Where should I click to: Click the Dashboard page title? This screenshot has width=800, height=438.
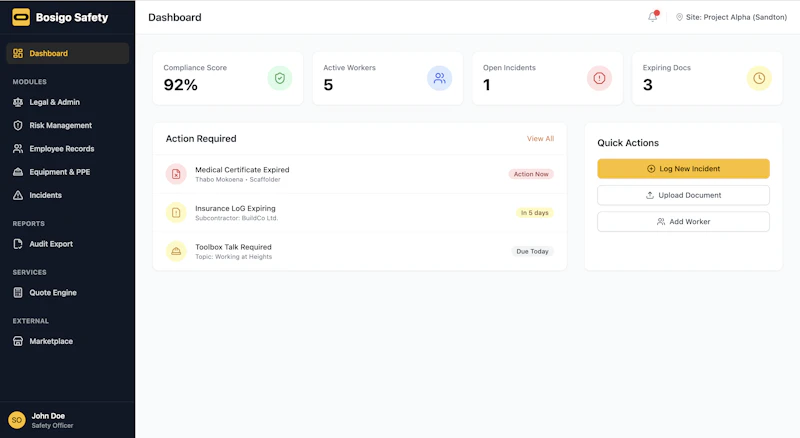[175, 17]
